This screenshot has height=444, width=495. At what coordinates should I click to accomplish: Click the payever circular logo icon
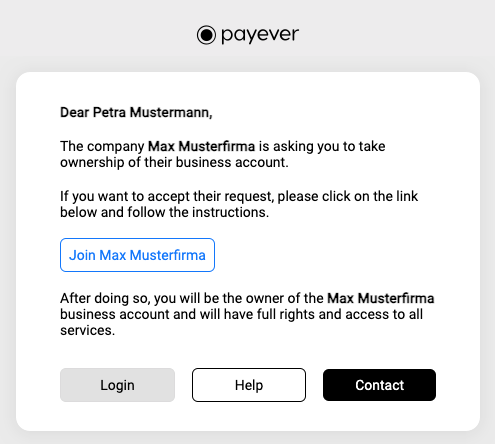[206, 35]
